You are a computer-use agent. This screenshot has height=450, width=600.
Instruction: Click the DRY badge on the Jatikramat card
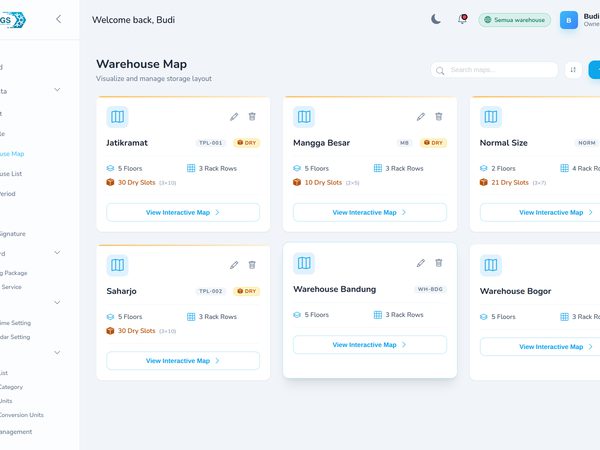246,143
